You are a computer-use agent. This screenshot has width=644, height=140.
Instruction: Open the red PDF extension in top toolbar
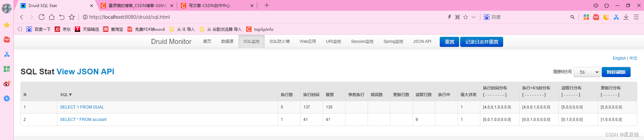pos(596,17)
